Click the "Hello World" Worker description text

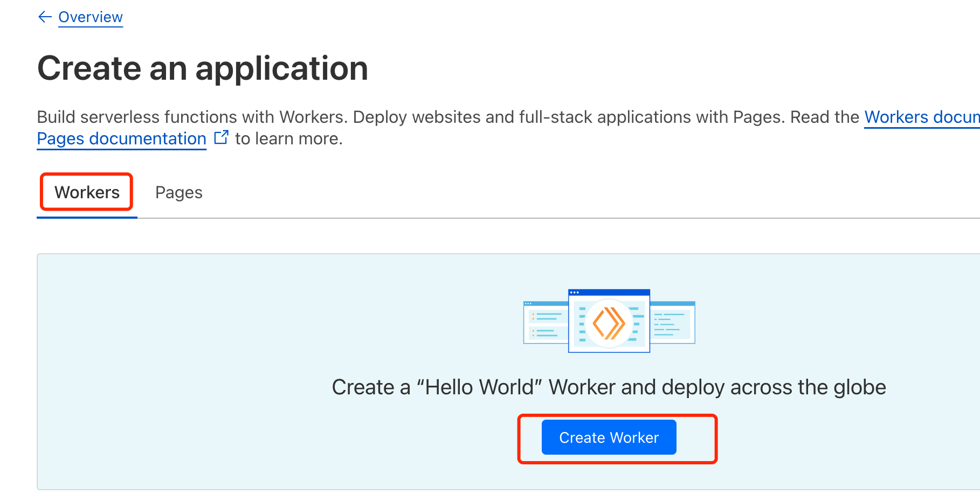(x=609, y=387)
